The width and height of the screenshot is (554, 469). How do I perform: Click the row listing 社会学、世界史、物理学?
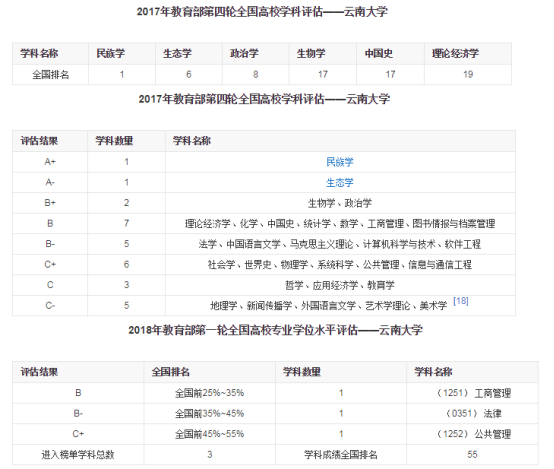point(340,264)
